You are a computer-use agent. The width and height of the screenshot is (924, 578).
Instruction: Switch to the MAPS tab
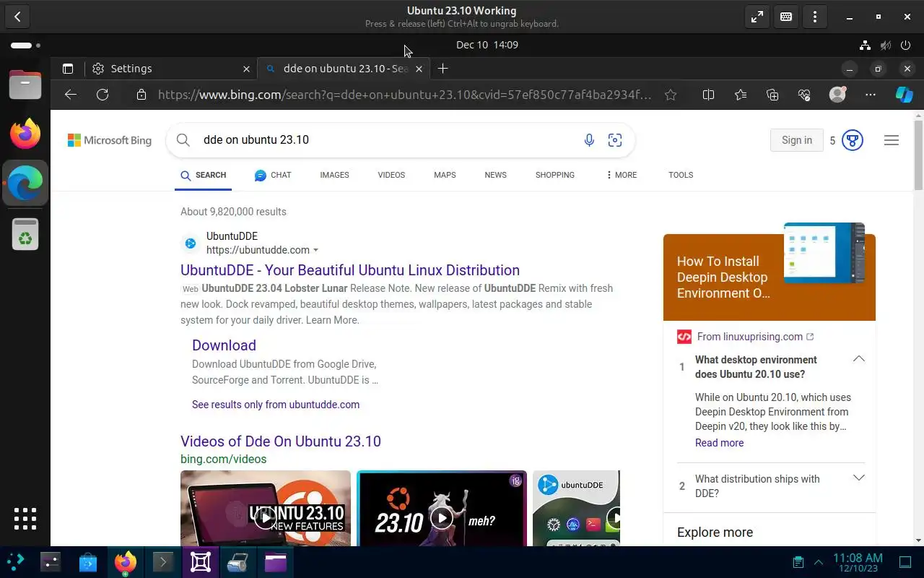point(445,175)
